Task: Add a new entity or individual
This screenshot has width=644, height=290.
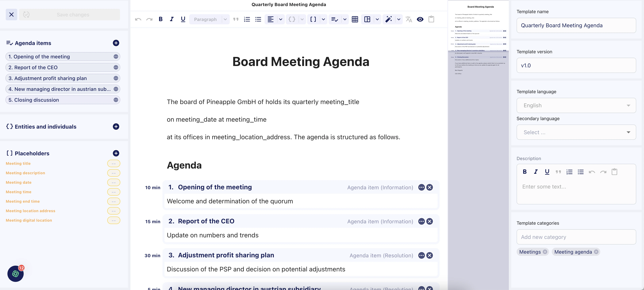Action: [x=116, y=127]
